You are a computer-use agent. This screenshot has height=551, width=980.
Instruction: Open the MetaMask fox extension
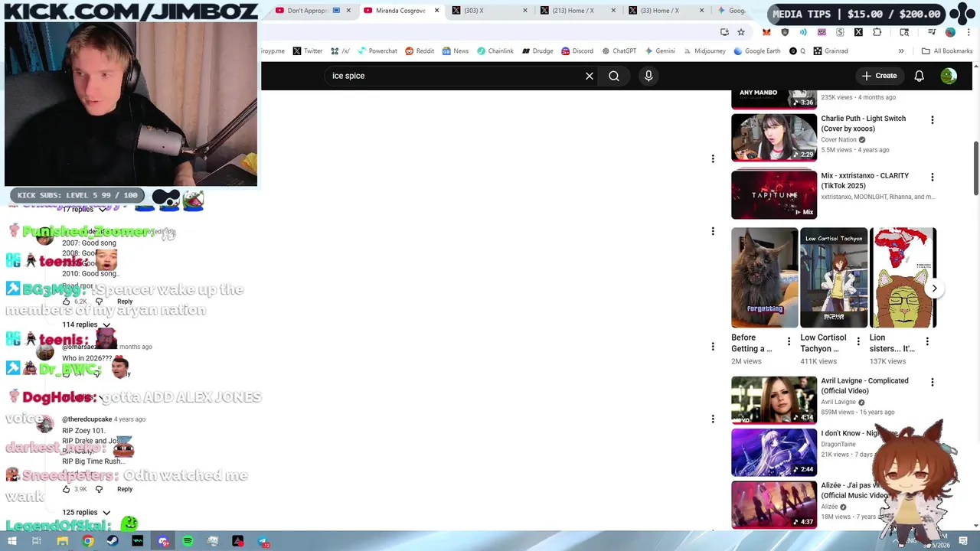pyautogui.click(x=766, y=32)
